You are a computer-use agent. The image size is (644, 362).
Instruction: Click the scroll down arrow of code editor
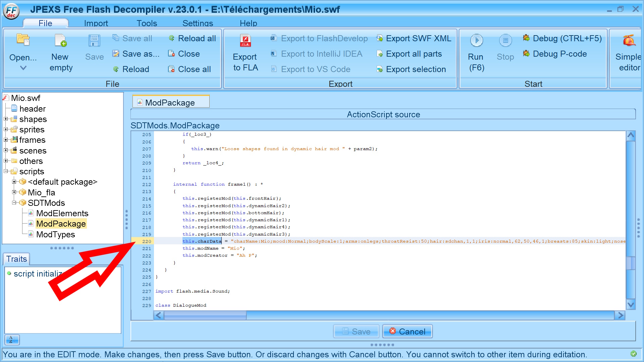[631, 305]
